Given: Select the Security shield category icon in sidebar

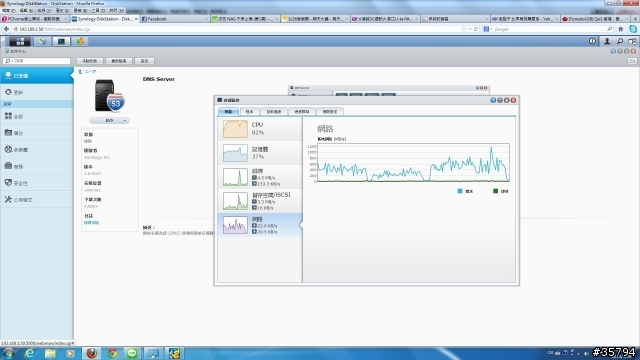Looking at the screenshot, I should [x=8, y=182].
